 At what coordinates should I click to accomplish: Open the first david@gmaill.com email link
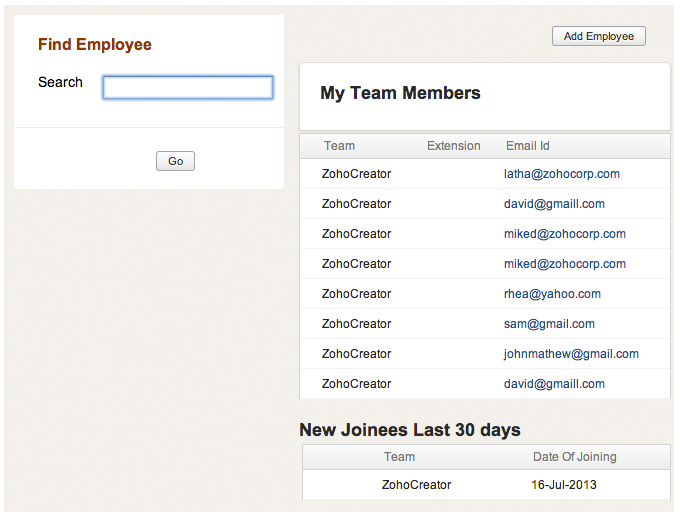click(x=554, y=204)
